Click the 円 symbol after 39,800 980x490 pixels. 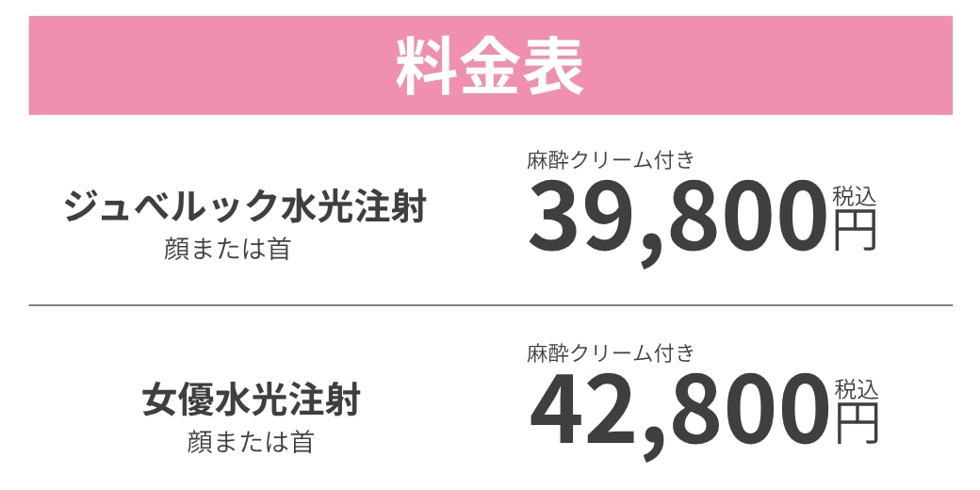pyautogui.click(x=855, y=230)
